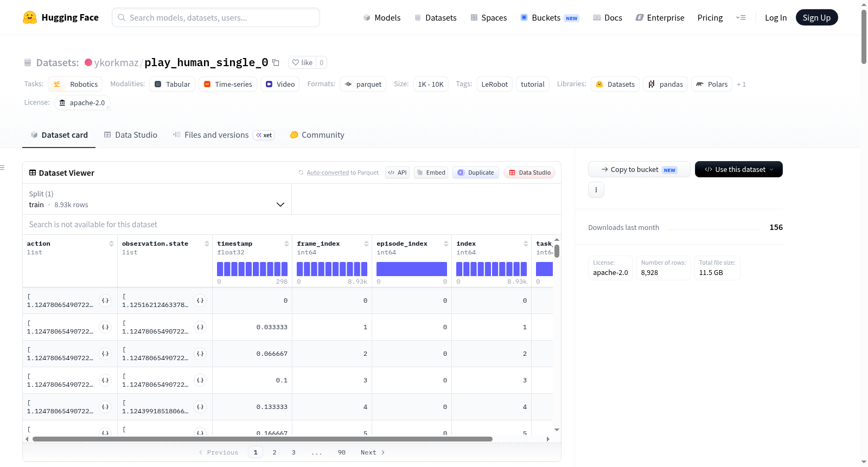
Task: Expand the left sidebar toggle icon
Action: coord(2,168)
